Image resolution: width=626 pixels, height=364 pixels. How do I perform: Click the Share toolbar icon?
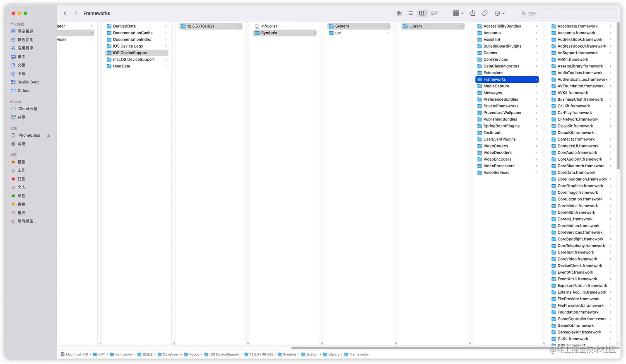tap(473, 13)
